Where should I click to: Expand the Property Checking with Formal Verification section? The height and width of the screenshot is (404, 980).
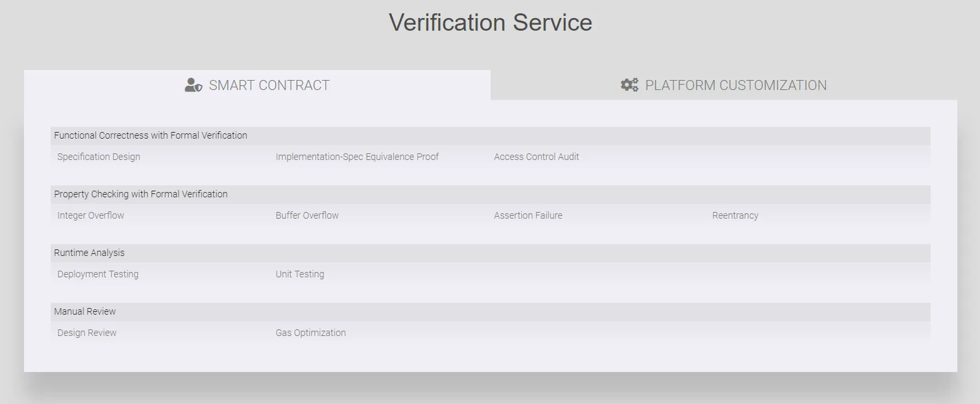[x=141, y=193]
